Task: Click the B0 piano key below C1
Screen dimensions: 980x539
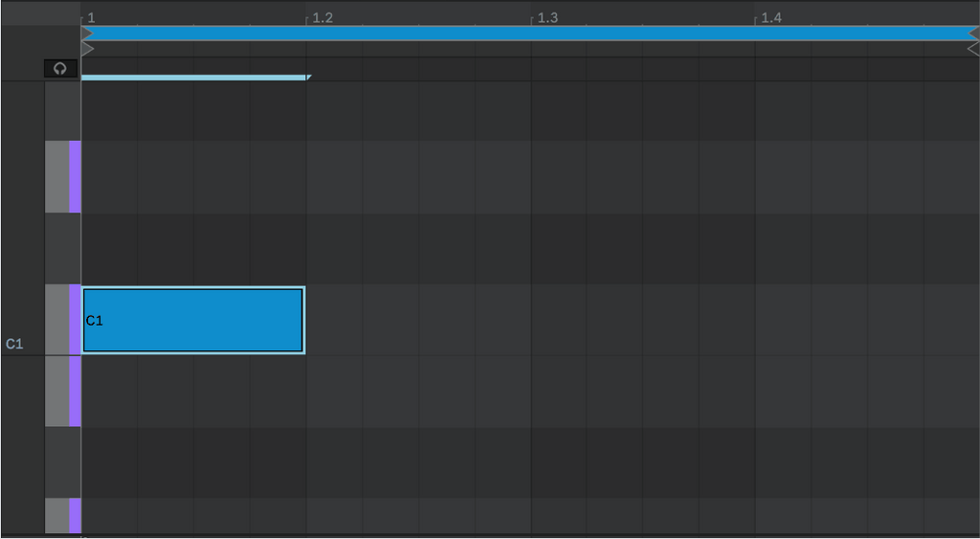Action: click(x=63, y=392)
